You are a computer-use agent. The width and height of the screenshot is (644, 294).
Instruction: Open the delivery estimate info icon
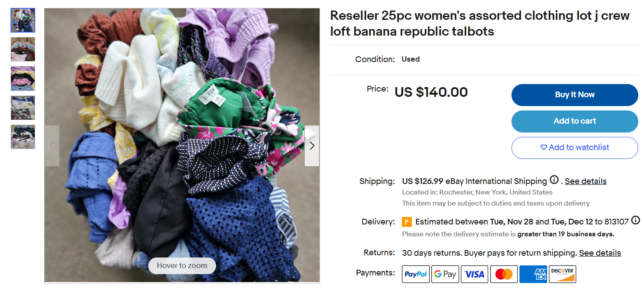click(x=635, y=220)
